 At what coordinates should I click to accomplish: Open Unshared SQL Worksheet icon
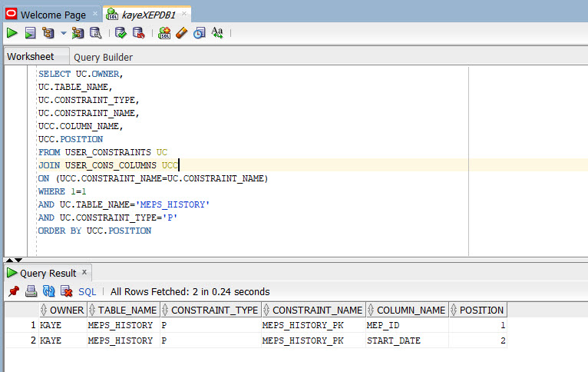pyautogui.click(x=164, y=33)
